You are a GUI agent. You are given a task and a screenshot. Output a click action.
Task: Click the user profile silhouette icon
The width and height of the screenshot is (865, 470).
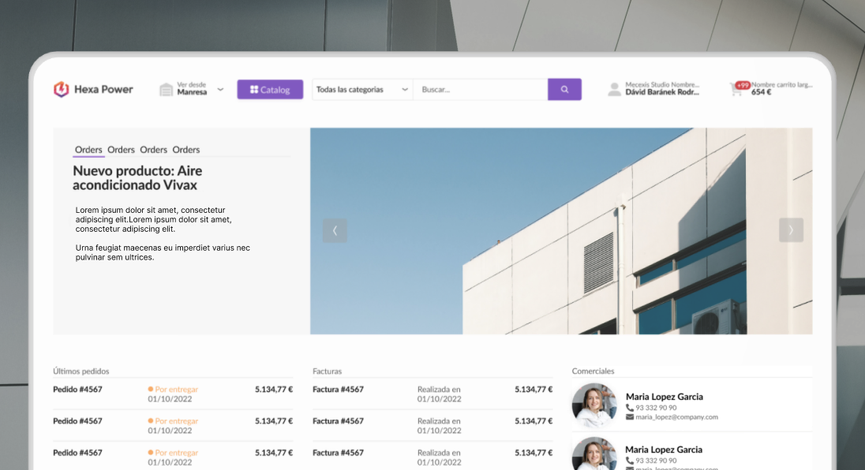[614, 89]
